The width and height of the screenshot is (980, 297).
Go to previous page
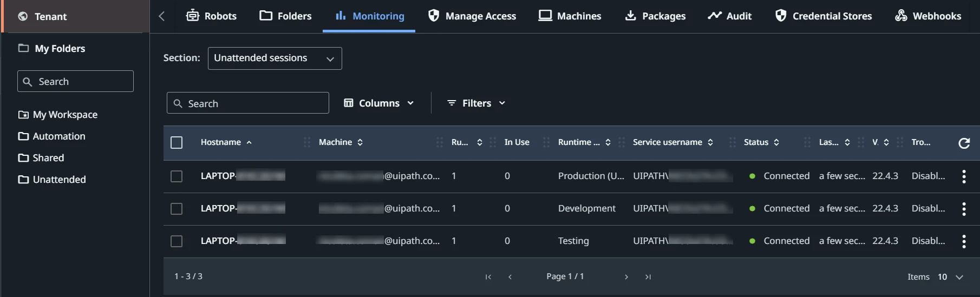(x=510, y=277)
